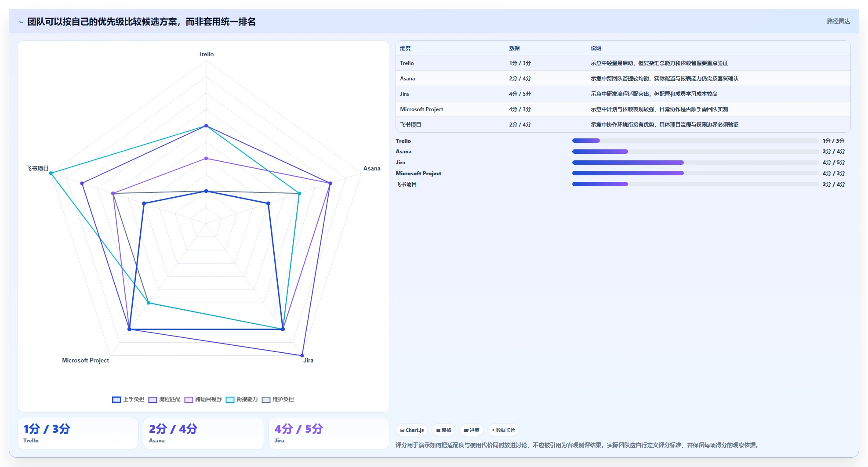This screenshot has height=467, width=868.
Task: Click the Trello progress bar
Action: pyautogui.click(x=695, y=141)
